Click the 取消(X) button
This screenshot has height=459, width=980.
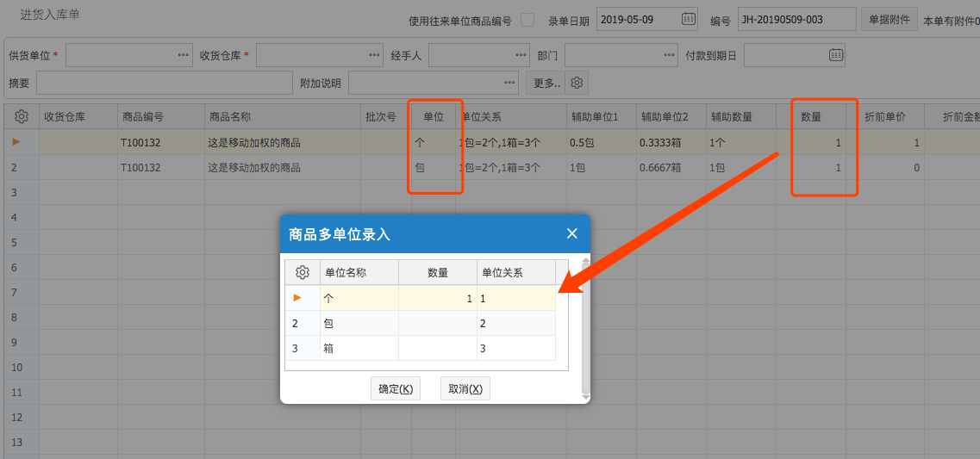pyautogui.click(x=465, y=388)
